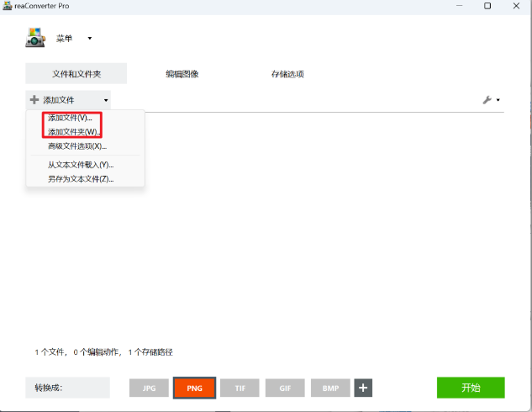Select 从文本文件载入(Y)... option
Screen dimensions: 532x412
(81, 165)
